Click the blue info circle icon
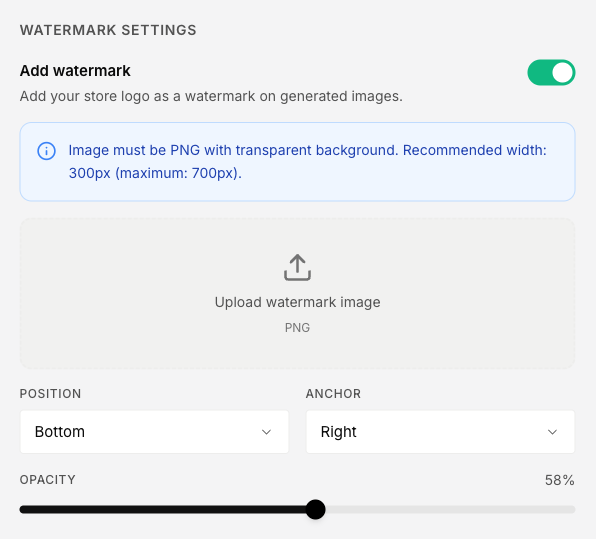 [x=46, y=151]
